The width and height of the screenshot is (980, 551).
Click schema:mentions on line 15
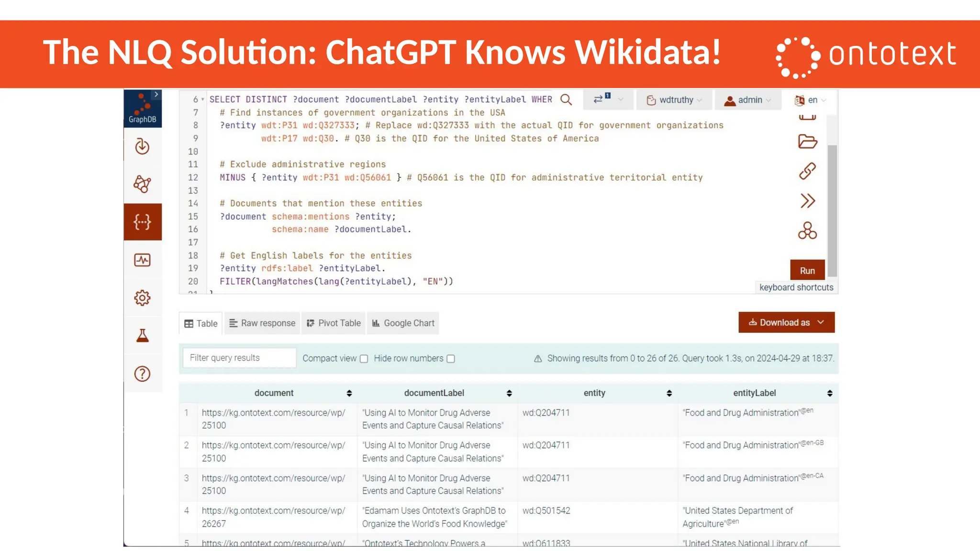click(311, 217)
